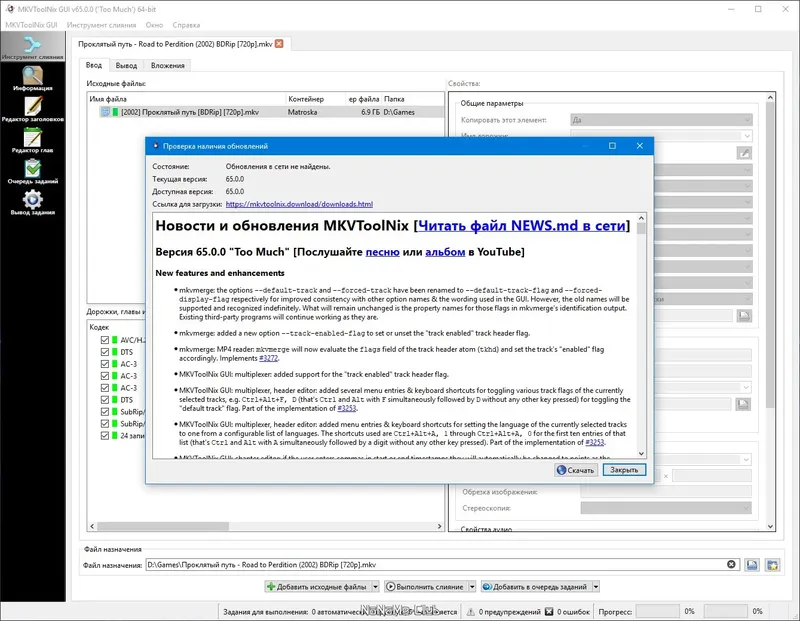Close the update check dialog
800x621 pixels.
tap(639, 146)
